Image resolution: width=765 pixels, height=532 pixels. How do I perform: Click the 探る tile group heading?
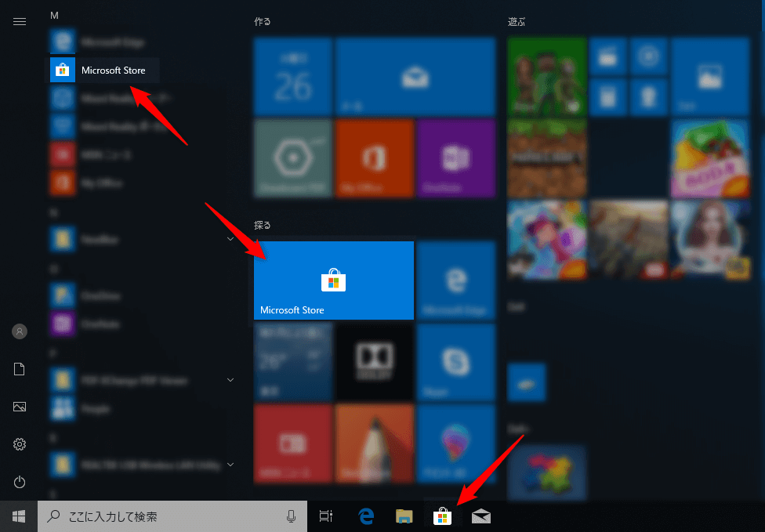tap(263, 226)
